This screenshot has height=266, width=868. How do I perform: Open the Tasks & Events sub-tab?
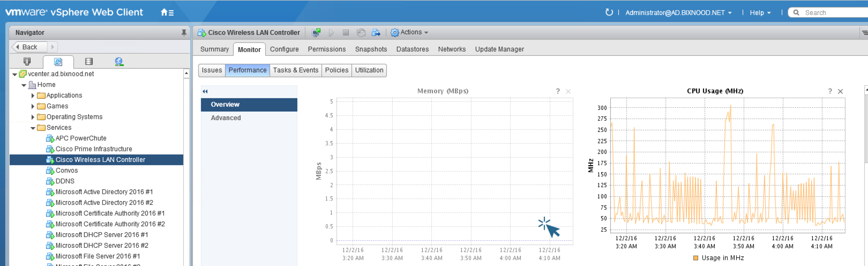(x=295, y=70)
